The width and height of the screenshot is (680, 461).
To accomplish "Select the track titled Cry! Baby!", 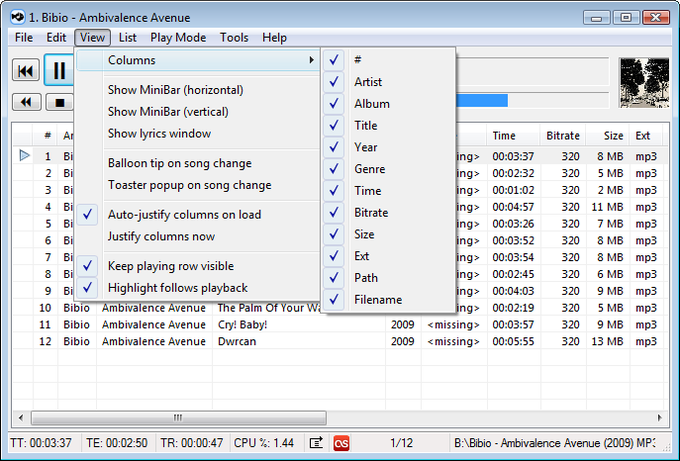I will tap(242, 324).
